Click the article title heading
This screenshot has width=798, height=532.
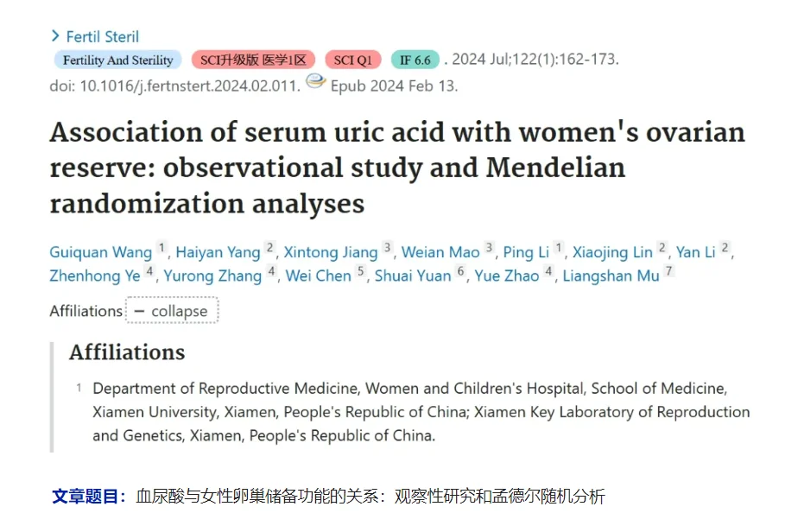pyautogui.click(x=397, y=168)
